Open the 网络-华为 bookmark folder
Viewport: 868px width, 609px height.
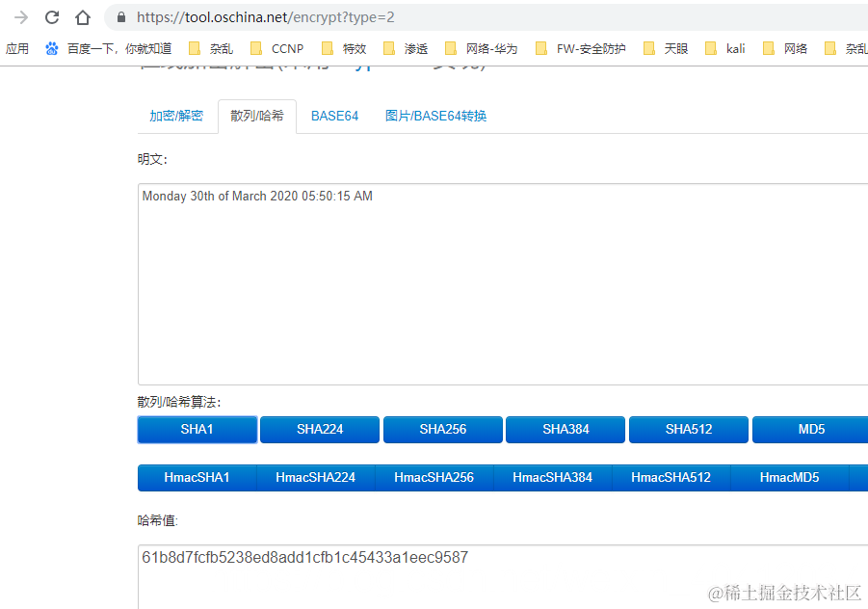click(482, 49)
